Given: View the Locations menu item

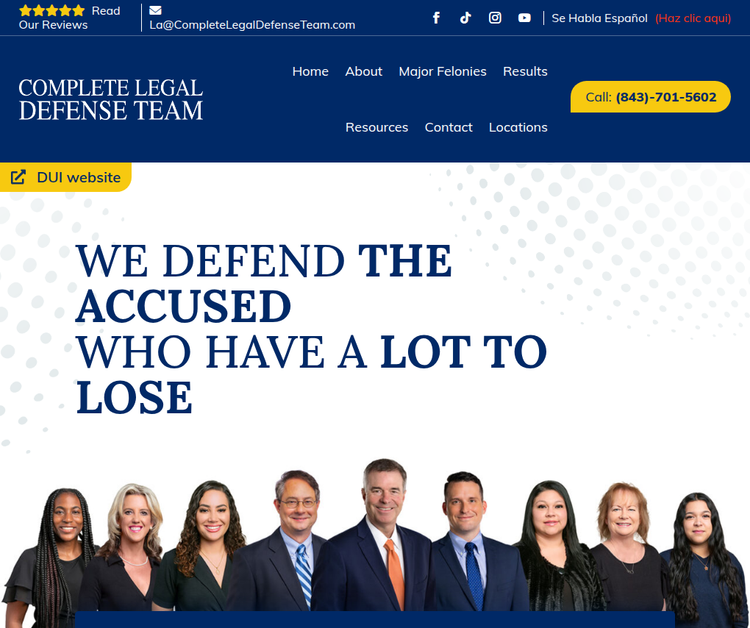Looking at the screenshot, I should pos(518,127).
